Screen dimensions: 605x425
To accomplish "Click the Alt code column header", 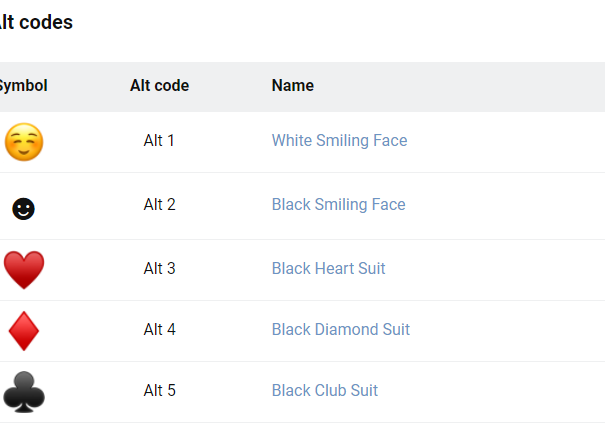I will point(159,86).
